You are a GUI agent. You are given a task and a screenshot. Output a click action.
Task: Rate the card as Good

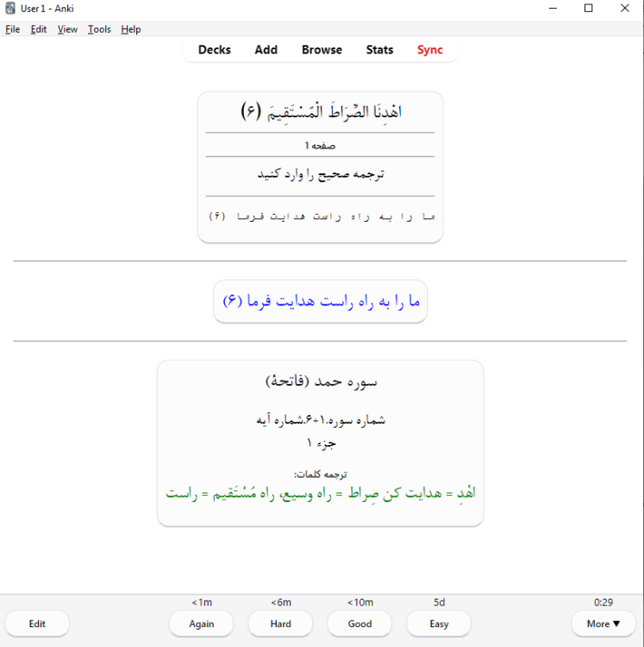click(360, 624)
